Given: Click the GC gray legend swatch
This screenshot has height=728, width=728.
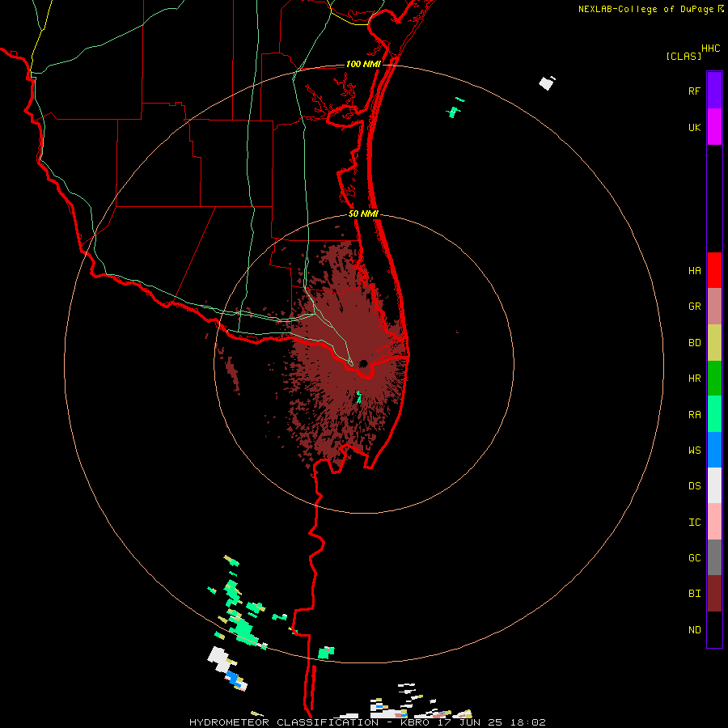Looking at the screenshot, I should click(x=714, y=557).
